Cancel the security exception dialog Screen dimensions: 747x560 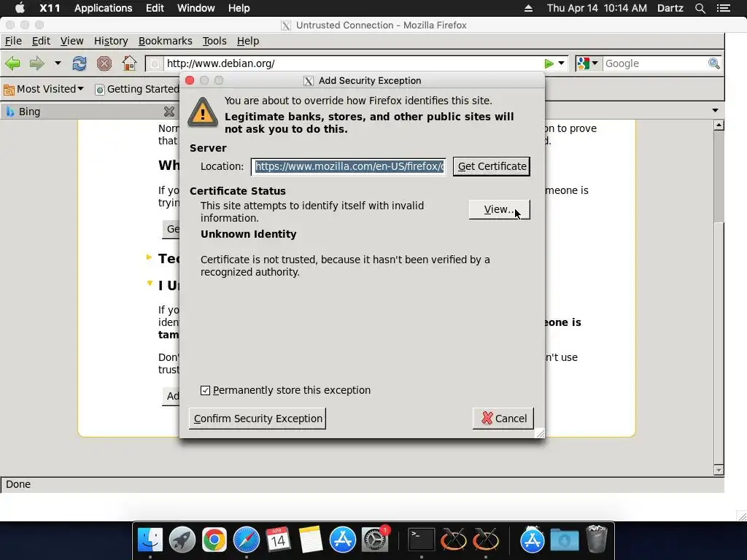503,419
